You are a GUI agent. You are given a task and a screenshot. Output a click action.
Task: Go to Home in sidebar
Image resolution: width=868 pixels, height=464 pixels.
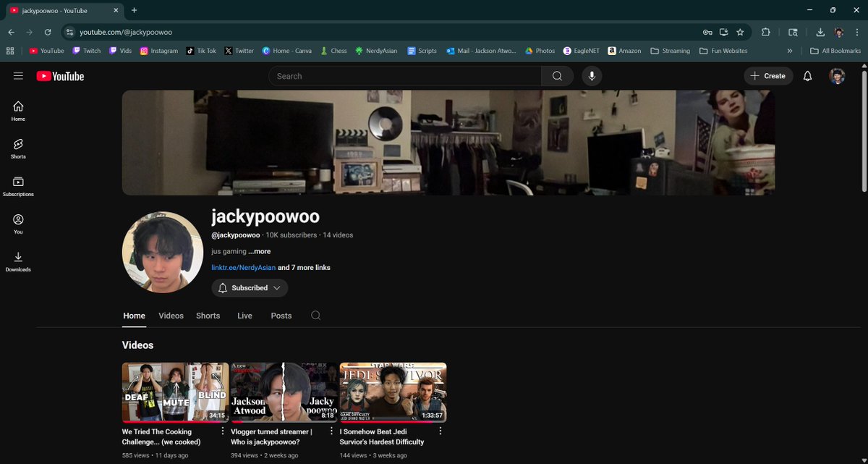click(18, 111)
